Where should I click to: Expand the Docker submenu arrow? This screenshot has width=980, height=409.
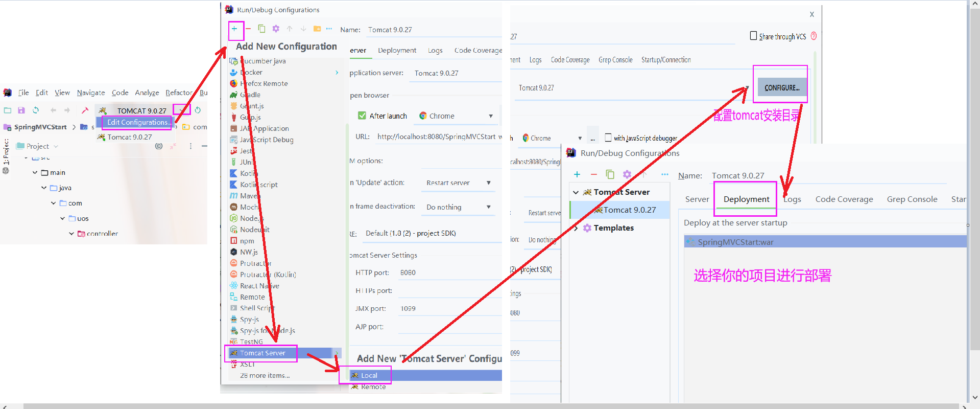click(337, 73)
